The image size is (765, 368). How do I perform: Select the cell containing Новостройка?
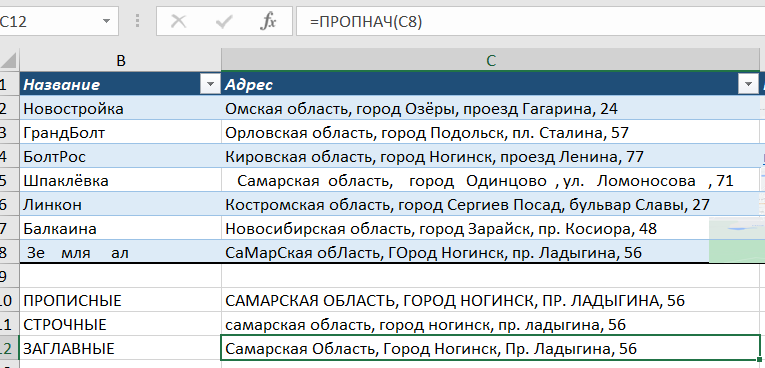point(121,108)
